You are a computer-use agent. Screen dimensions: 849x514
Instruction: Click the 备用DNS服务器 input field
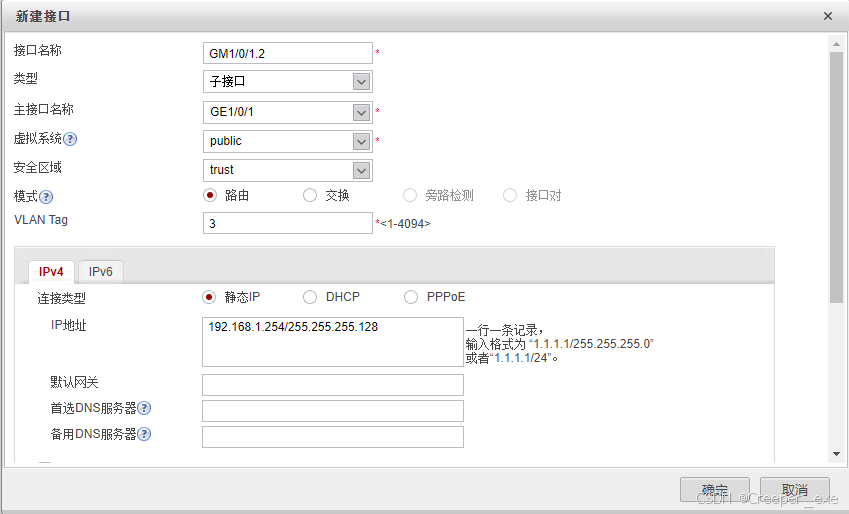(x=332, y=437)
